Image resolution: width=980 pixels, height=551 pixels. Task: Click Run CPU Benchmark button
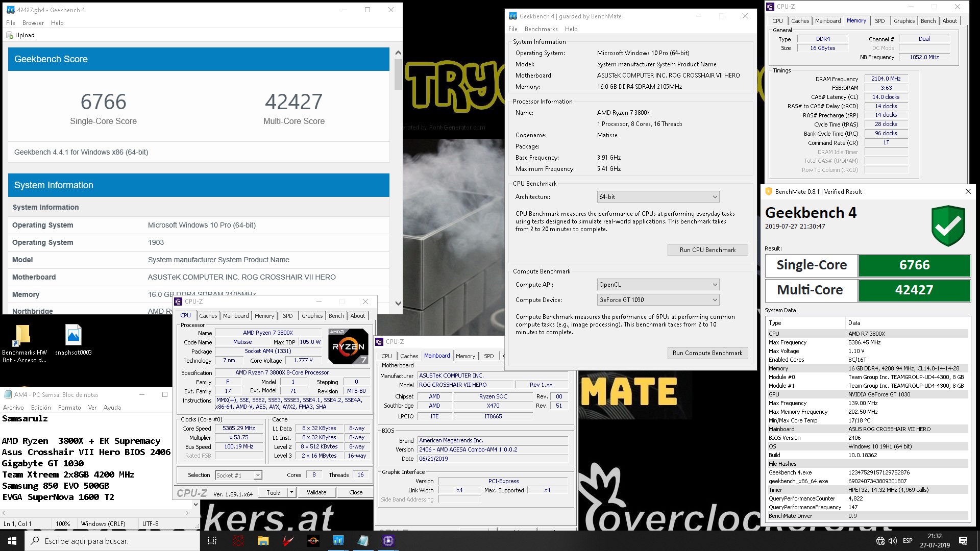(x=707, y=250)
